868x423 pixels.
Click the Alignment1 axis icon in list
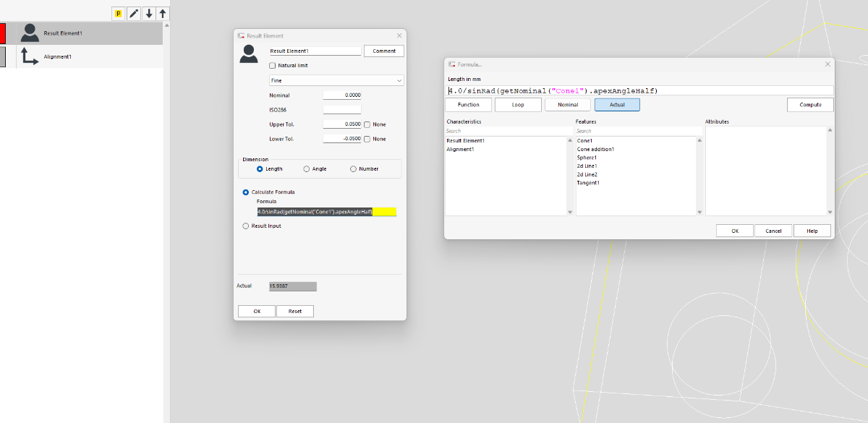click(30, 56)
